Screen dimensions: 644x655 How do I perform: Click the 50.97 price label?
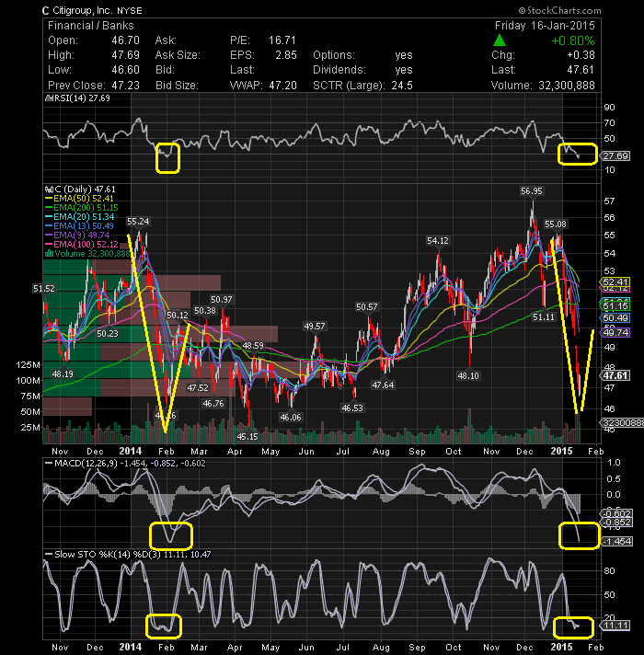222,300
